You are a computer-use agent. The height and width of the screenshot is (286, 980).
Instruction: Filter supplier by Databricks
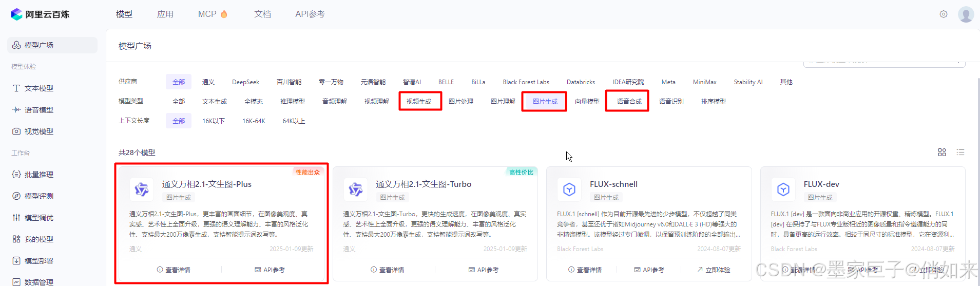[x=581, y=82]
